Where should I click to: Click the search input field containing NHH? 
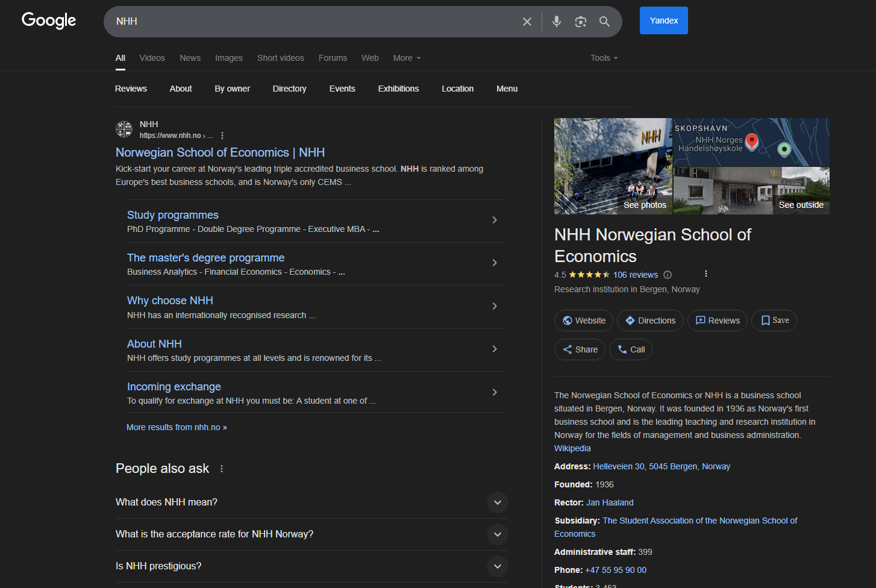pos(313,22)
